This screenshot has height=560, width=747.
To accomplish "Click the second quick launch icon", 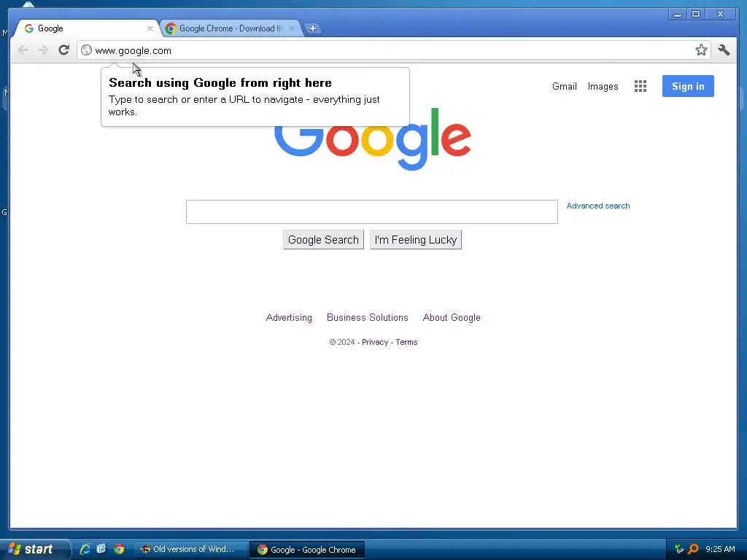I will click(x=101, y=549).
